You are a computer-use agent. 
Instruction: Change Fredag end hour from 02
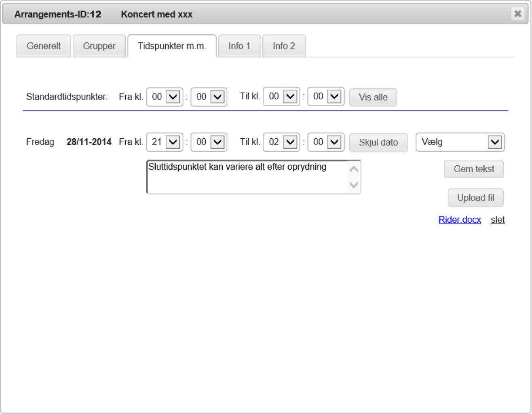[281, 142]
